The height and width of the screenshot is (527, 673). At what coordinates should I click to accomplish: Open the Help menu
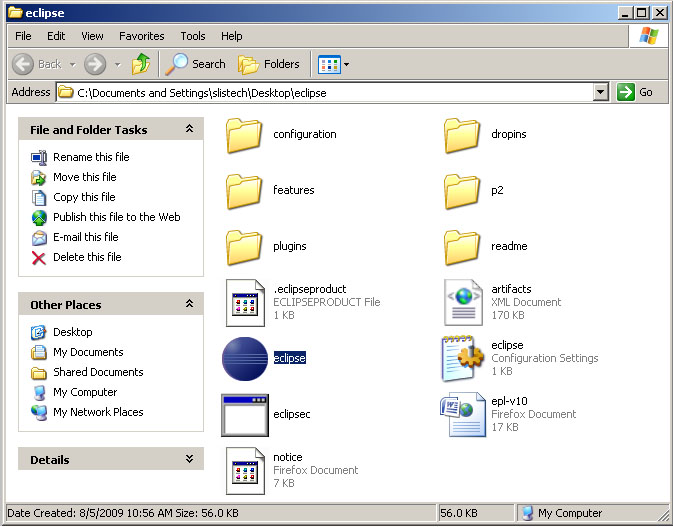click(x=232, y=36)
